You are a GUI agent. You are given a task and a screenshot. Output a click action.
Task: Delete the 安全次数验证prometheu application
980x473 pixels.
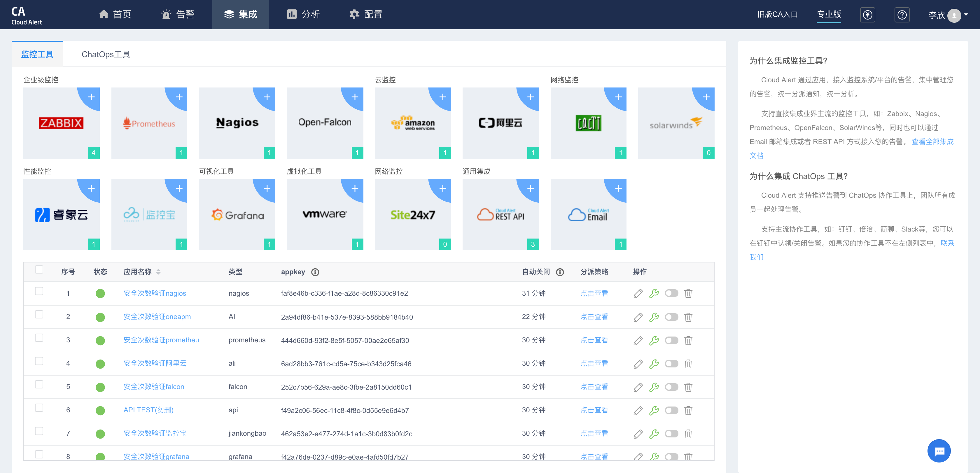click(688, 340)
